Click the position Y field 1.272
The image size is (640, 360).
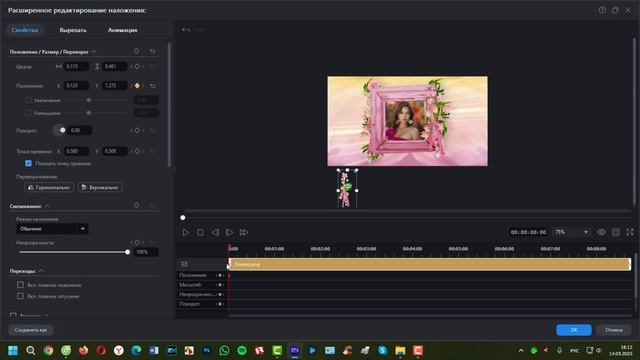point(115,86)
